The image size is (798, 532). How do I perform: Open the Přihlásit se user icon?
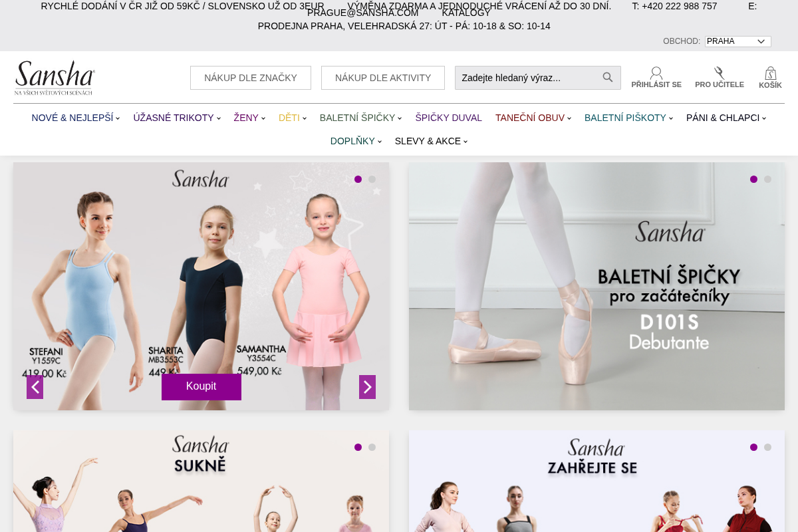click(x=656, y=72)
